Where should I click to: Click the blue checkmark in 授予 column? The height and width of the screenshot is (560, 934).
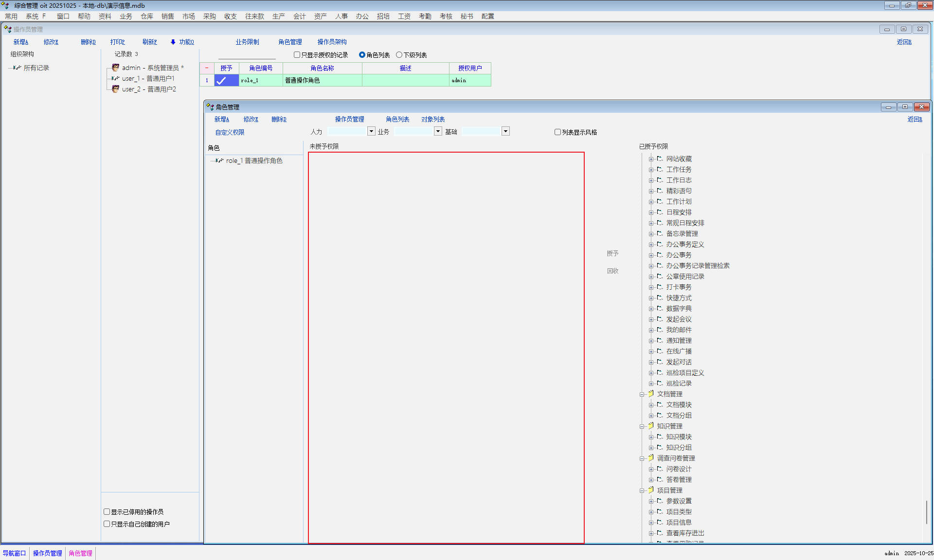point(221,81)
